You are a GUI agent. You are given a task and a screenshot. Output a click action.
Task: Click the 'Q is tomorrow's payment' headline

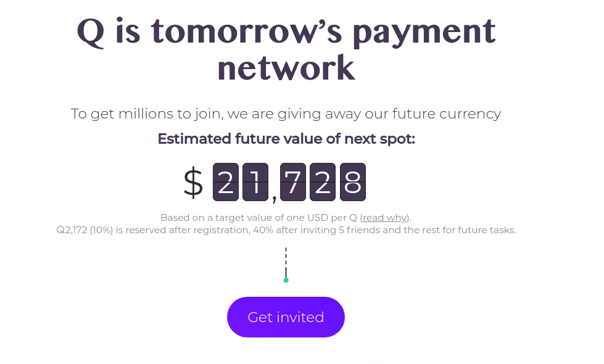[286, 31]
